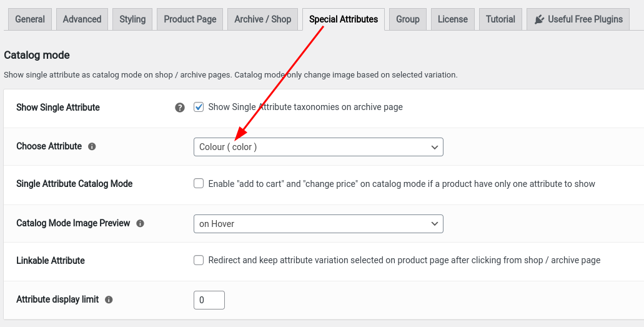The height and width of the screenshot is (327, 644).
Task: Open the Archive / Shop tab
Action: (263, 19)
